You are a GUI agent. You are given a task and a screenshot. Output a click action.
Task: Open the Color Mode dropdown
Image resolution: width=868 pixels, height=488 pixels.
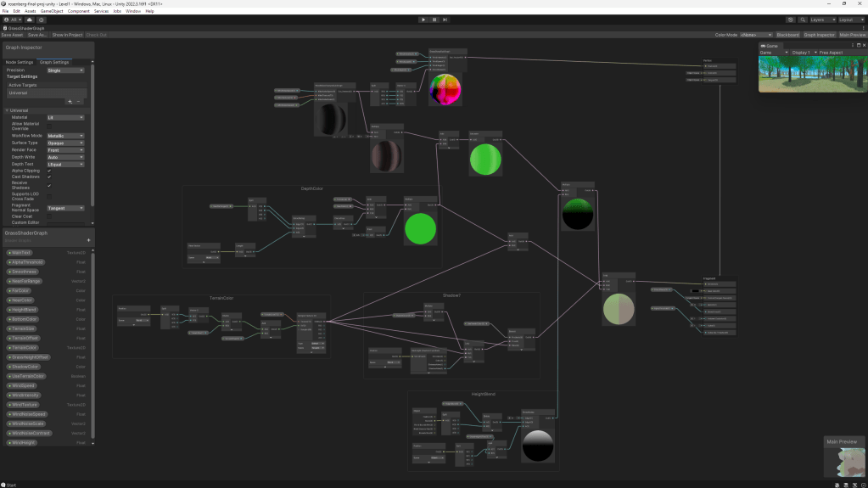tap(755, 35)
